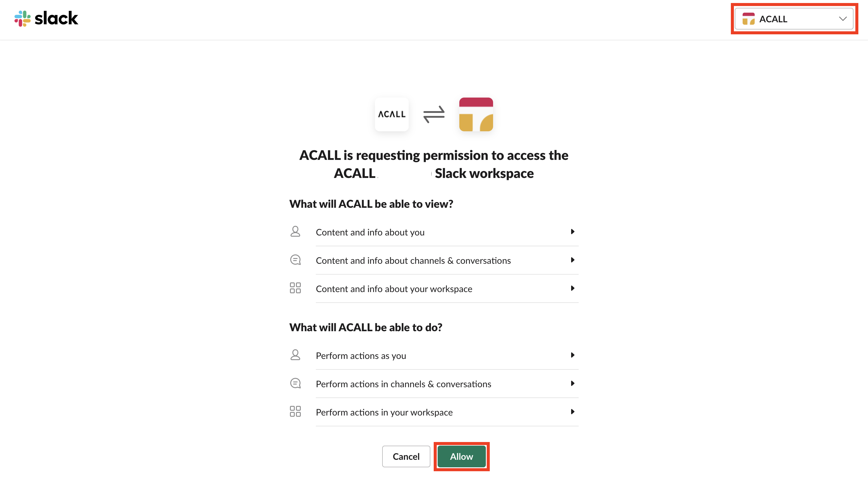Expand Perform actions as you arrow
This screenshot has width=868, height=492.
pos(572,355)
